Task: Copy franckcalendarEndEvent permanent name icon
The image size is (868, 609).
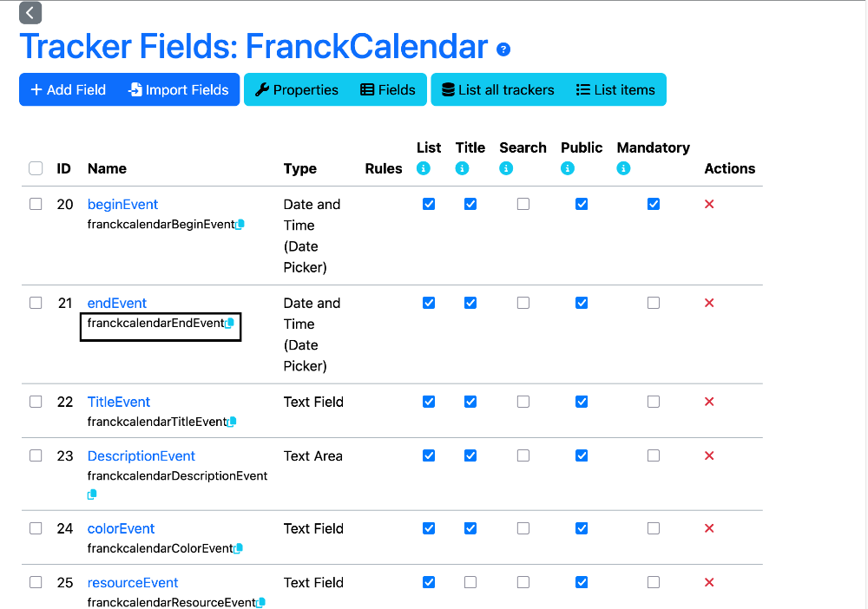Action: pos(230,323)
